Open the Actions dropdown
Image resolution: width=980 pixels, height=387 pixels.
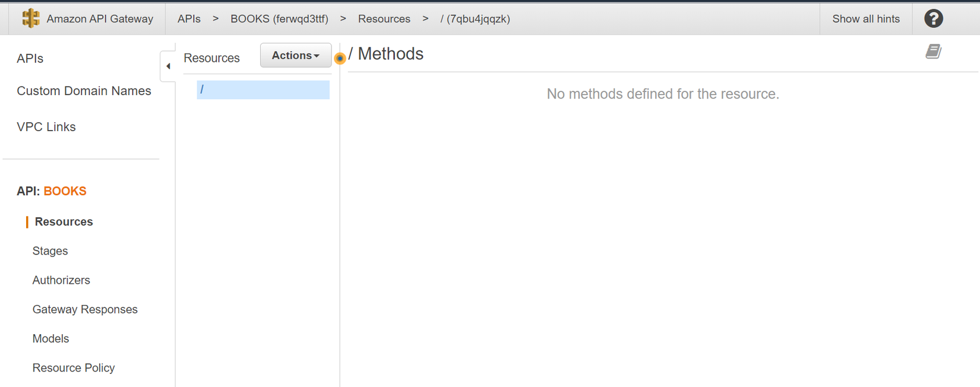coord(295,55)
